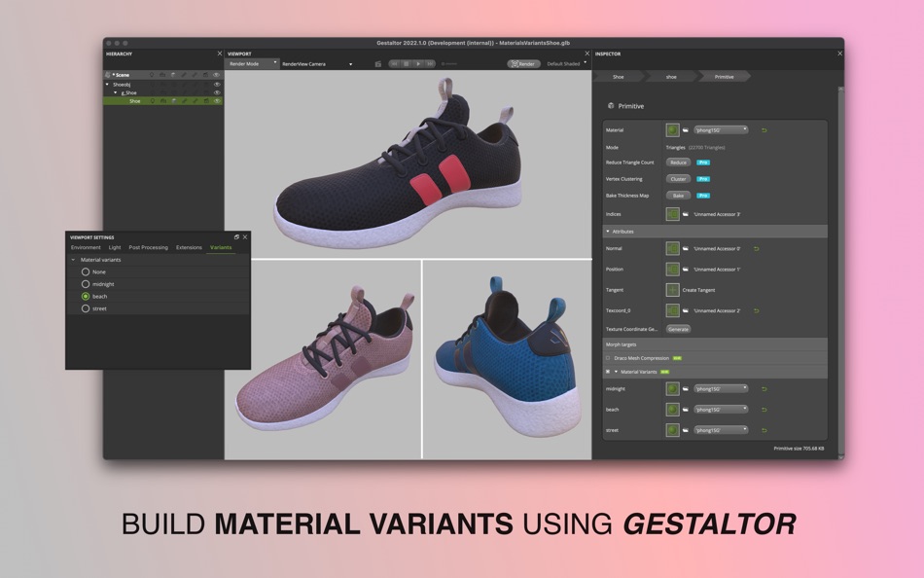Click the Position accessor icon
This screenshot has height=578, width=924.
(672, 270)
